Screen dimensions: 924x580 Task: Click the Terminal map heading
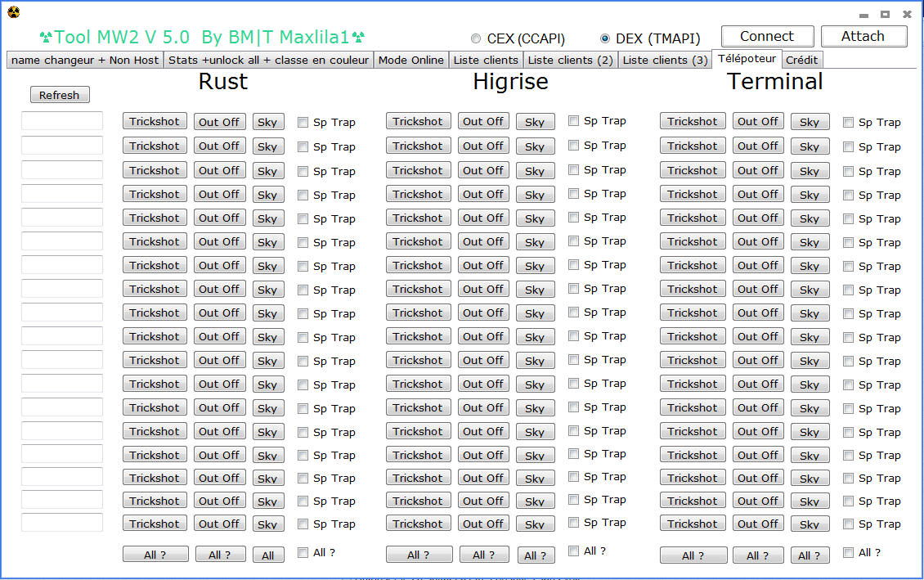(775, 81)
